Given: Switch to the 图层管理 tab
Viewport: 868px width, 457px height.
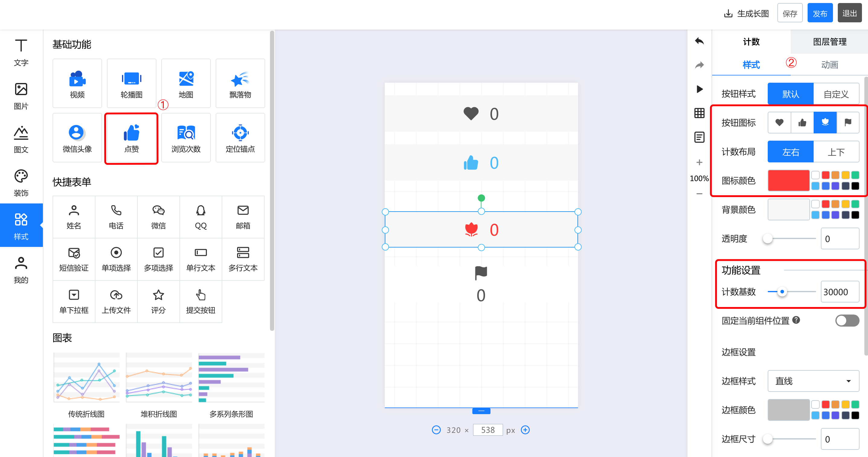Looking at the screenshot, I should click(829, 42).
